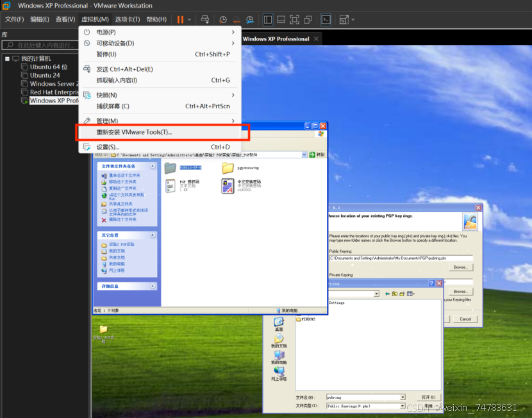Collapse the 我的计算机 tree node
Image resolution: width=532 pixels, height=418 pixels.
(7, 59)
